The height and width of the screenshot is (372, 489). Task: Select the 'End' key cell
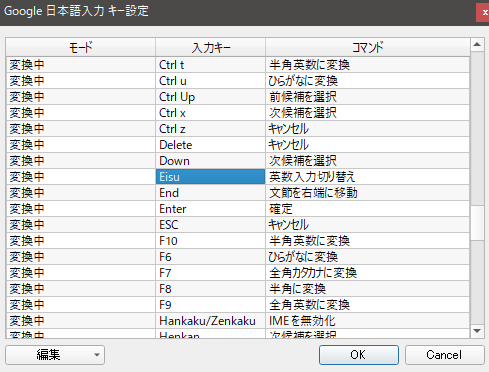[211, 193]
